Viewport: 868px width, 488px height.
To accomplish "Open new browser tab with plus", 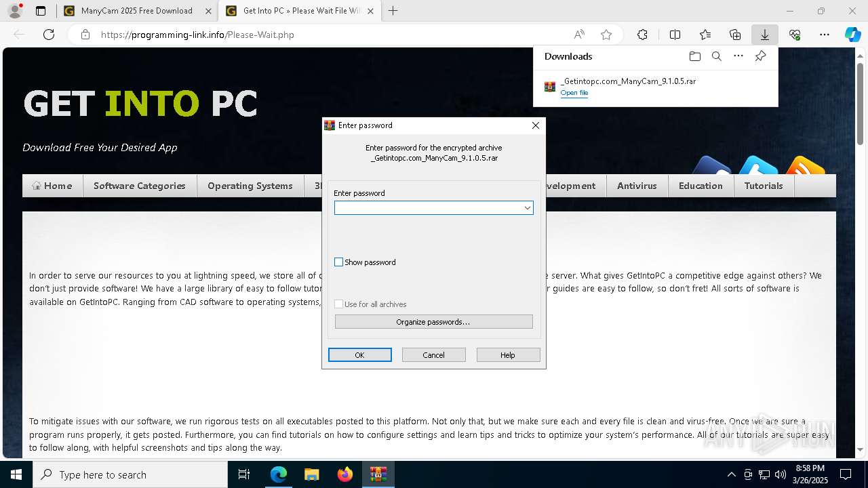I will [393, 11].
